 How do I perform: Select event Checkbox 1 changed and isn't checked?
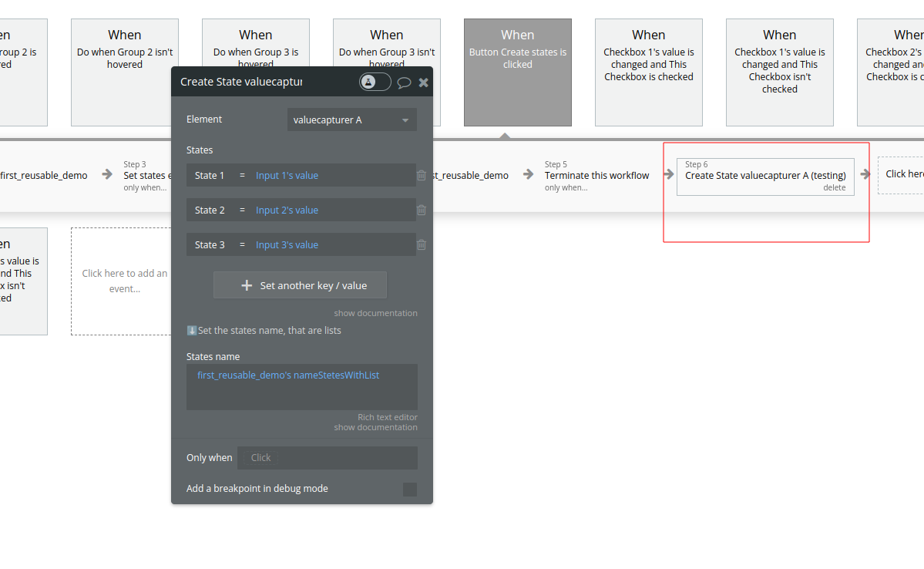tap(780, 72)
